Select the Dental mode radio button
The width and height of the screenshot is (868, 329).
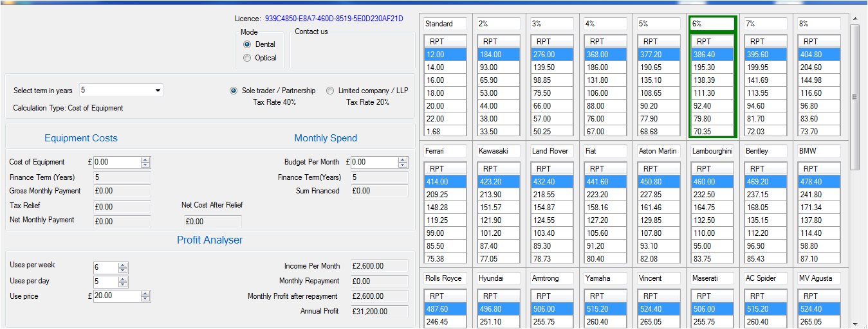(x=247, y=44)
